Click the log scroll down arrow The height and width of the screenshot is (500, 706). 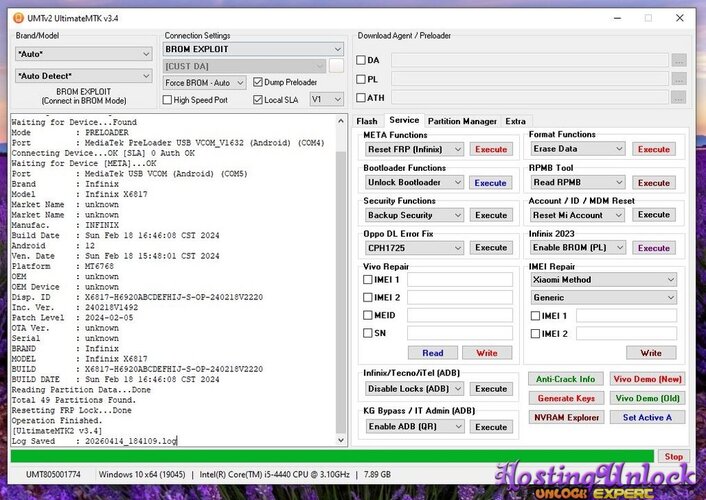[341, 440]
